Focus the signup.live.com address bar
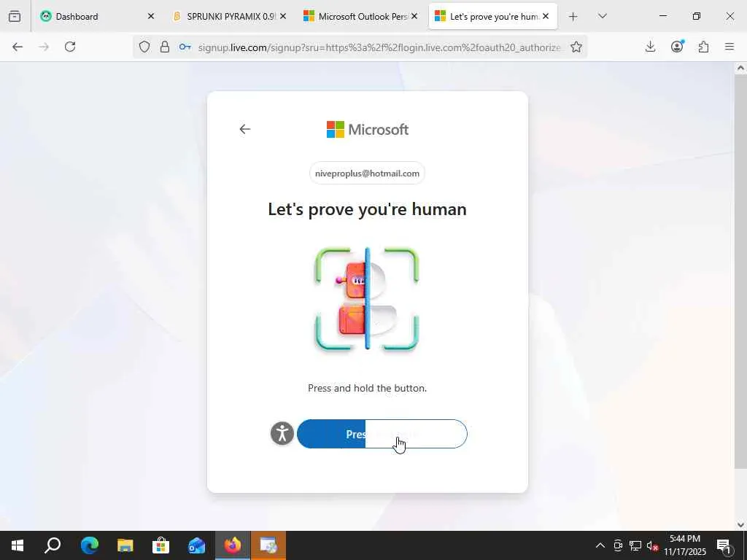Screen dimensions: 747x560 click(379, 47)
